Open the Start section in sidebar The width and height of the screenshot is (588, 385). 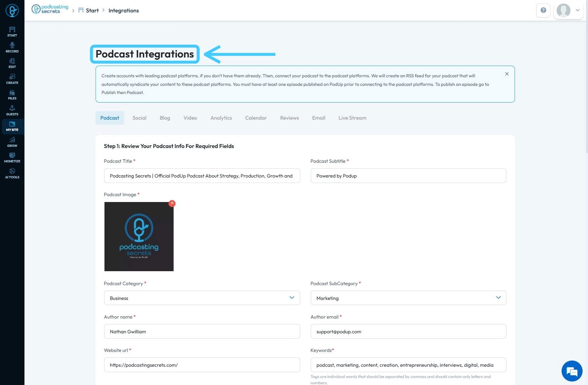(12, 32)
